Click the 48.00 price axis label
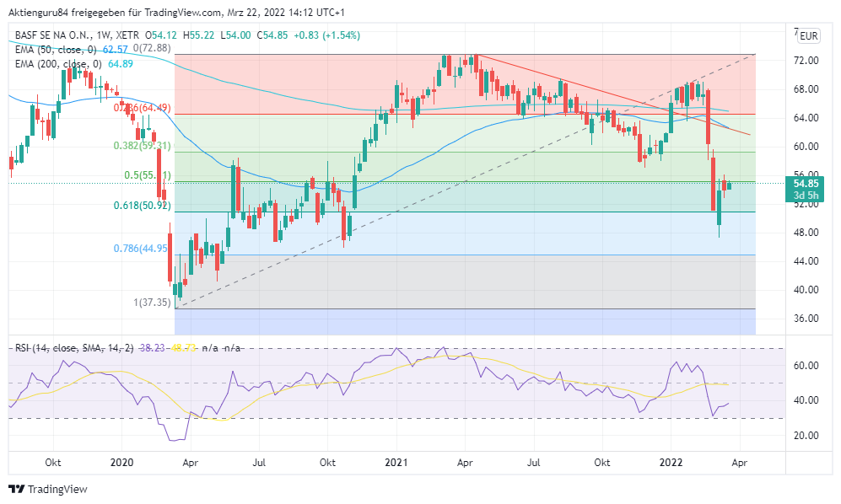This screenshot has height=504, width=841. (806, 233)
